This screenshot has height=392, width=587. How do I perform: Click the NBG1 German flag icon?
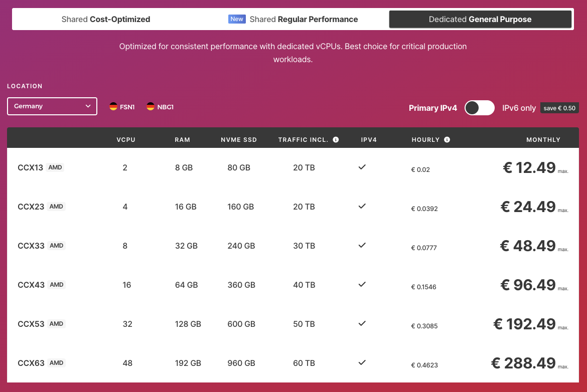tap(151, 106)
